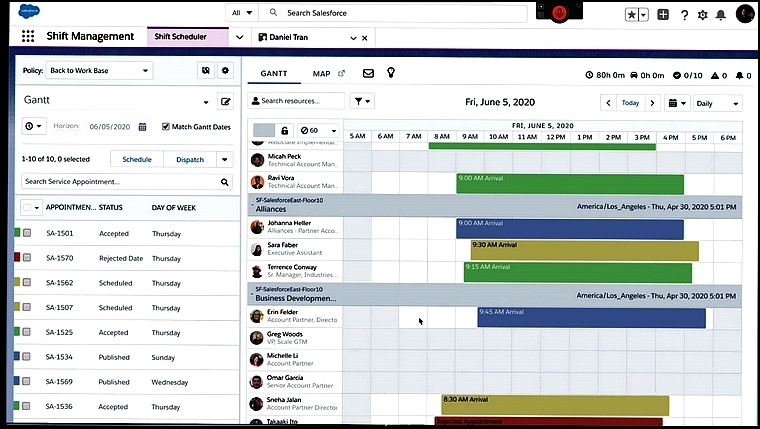The image size is (760, 429).
Task: Open the App Launcher grid icon
Action: pyautogui.click(x=28, y=36)
